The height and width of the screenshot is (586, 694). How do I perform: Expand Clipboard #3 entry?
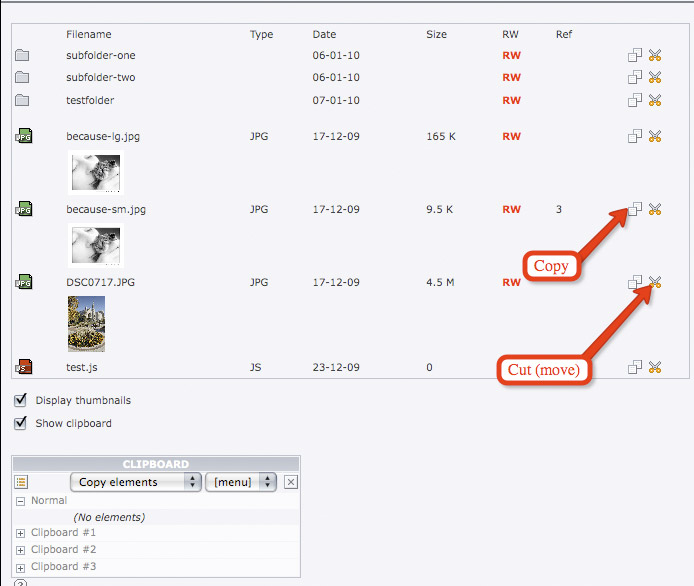[x=21, y=567]
